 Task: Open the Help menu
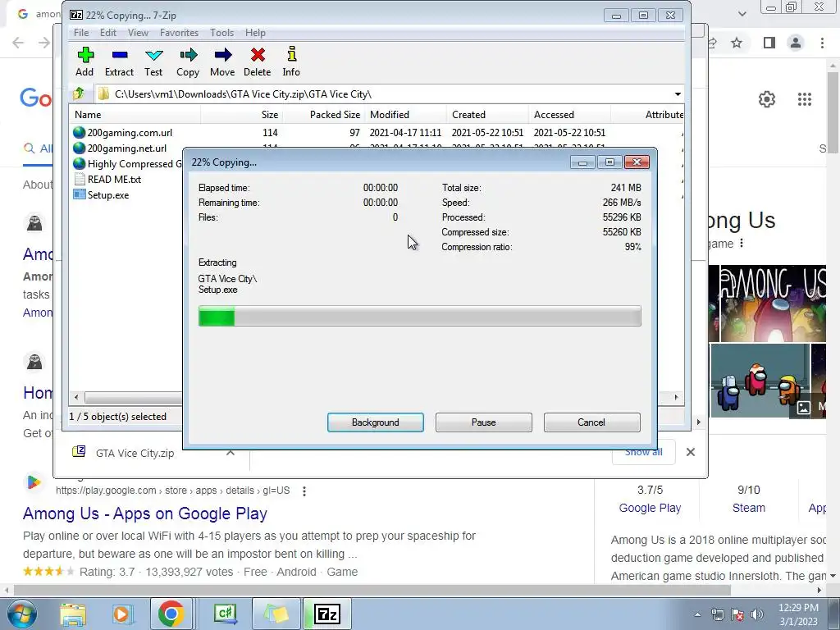click(x=255, y=33)
